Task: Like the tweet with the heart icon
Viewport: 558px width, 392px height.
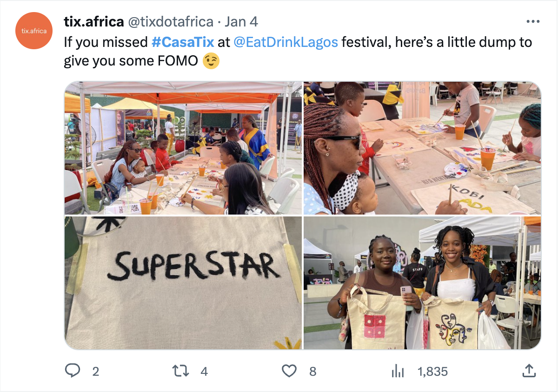Action: (x=289, y=371)
